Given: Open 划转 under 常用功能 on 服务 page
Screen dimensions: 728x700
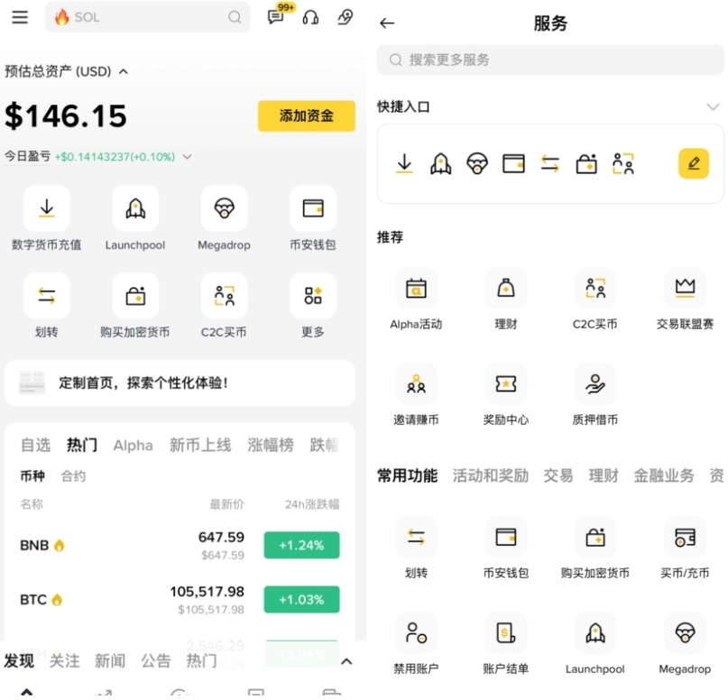Looking at the screenshot, I should [416, 537].
